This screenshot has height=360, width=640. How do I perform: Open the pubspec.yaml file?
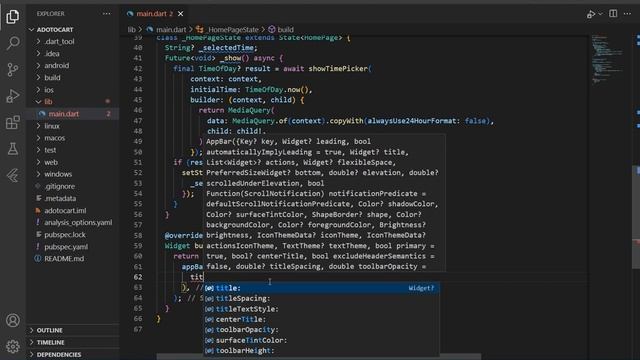tap(73, 247)
